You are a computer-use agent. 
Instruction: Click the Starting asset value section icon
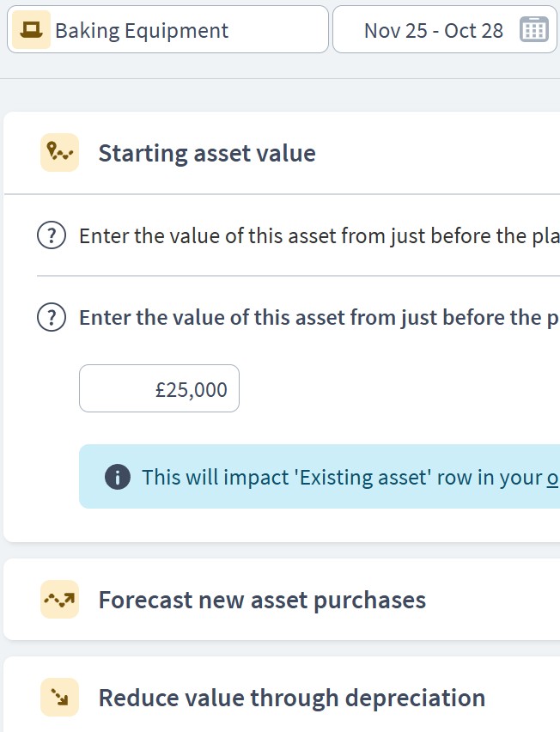[59, 153]
